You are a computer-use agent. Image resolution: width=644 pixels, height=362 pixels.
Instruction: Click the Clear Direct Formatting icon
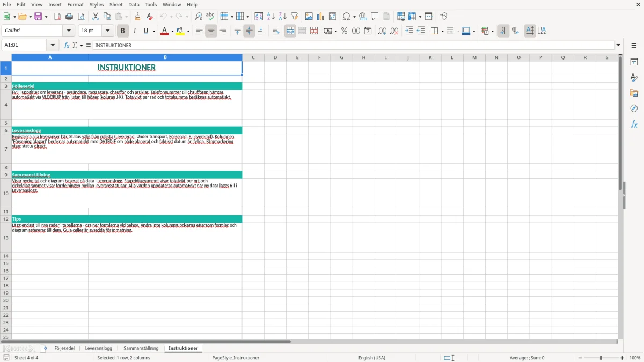(x=150, y=17)
